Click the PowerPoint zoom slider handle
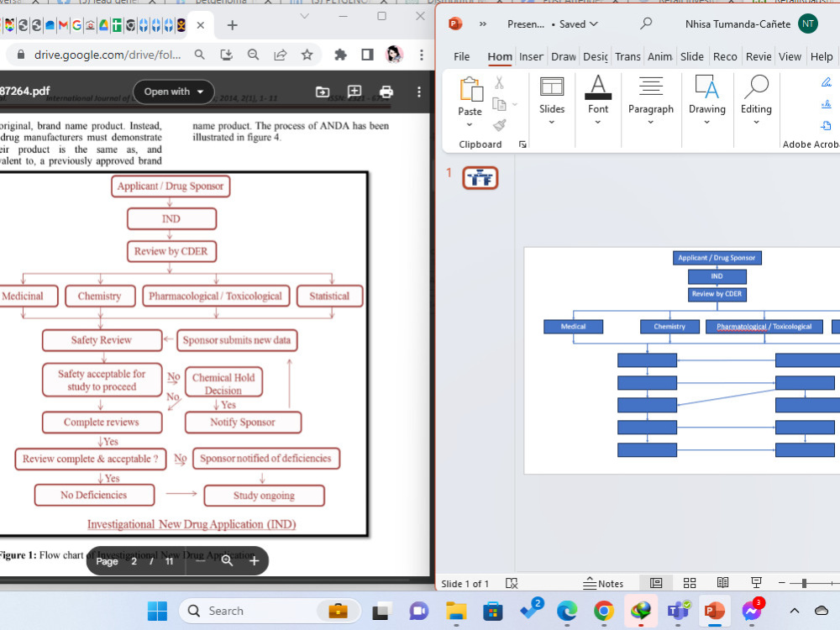 tap(804, 583)
